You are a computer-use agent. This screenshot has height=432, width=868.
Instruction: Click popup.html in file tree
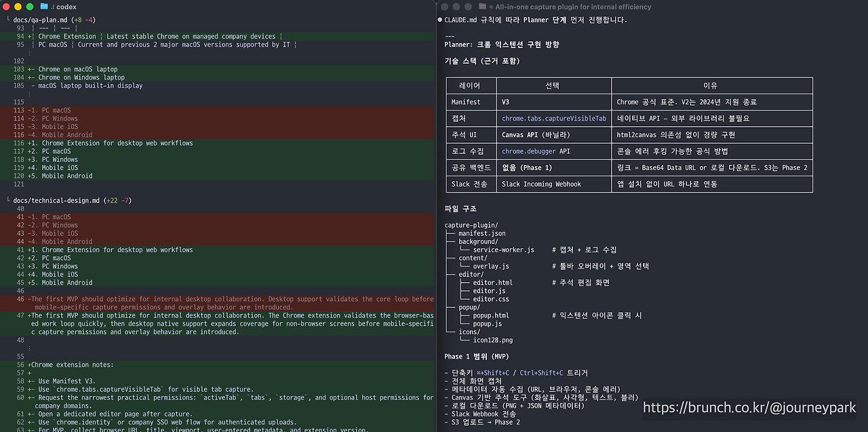tap(491, 315)
